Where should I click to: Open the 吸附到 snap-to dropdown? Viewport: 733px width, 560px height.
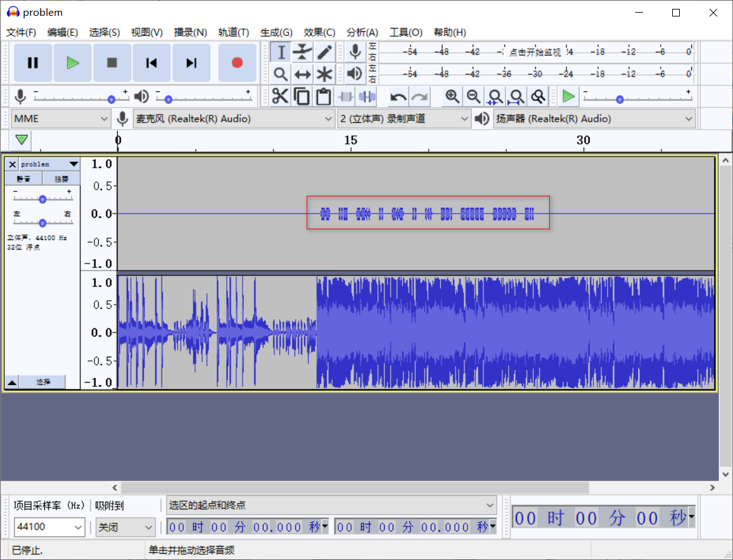coord(125,527)
